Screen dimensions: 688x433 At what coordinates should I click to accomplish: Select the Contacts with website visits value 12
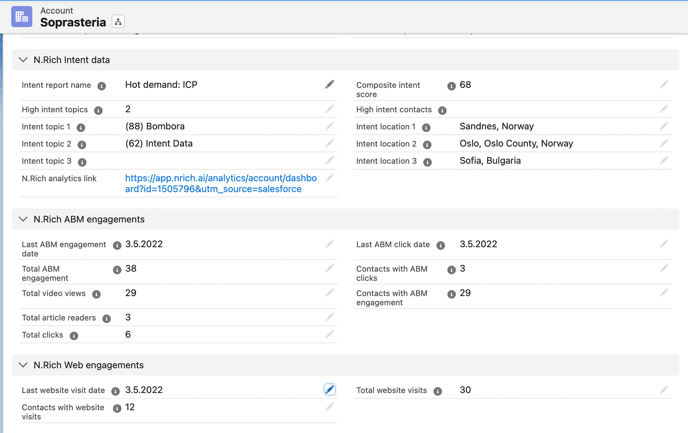[130, 407]
